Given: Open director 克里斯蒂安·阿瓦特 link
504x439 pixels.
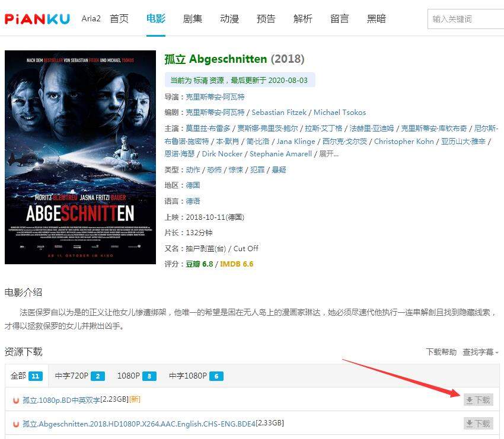Looking at the screenshot, I should 215,97.
